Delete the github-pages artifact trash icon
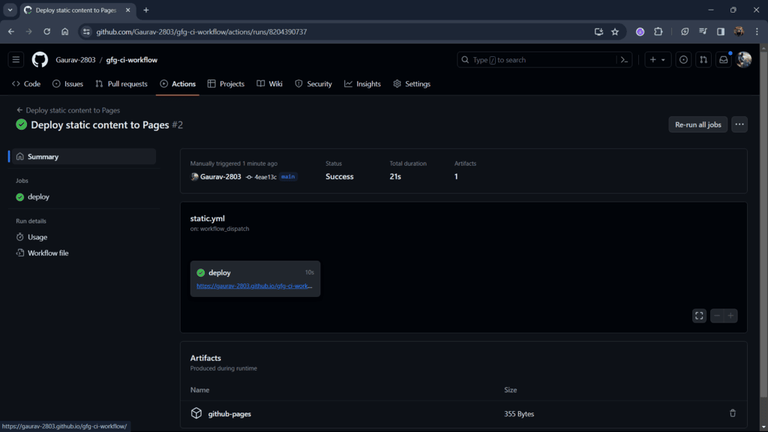Viewport: 768px width, 432px height. [733, 413]
